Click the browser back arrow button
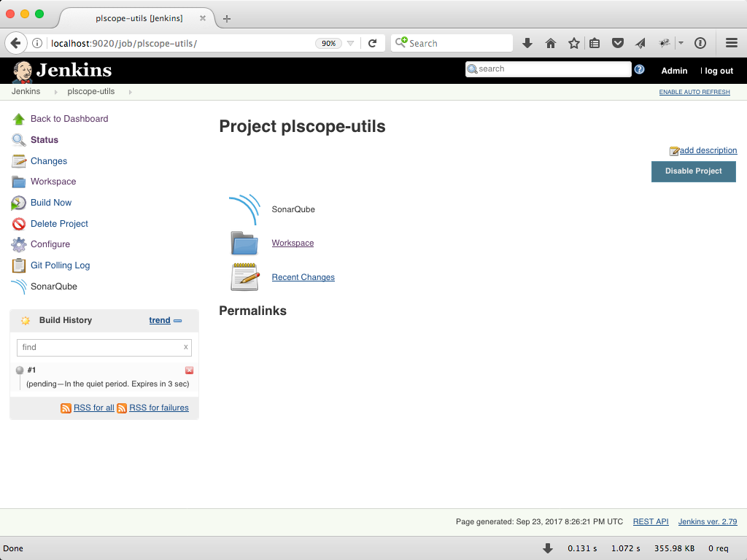Image resolution: width=747 pixels, height=560 pixels. pos(15,43)
